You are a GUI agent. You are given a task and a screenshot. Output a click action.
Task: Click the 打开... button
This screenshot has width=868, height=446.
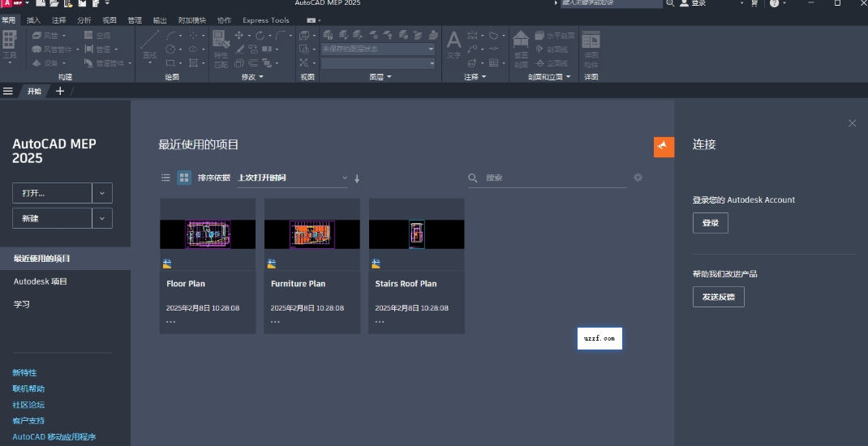coord(52,193)
